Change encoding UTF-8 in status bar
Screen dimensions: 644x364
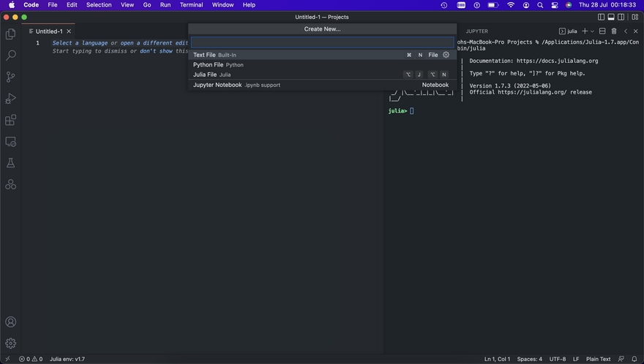558,359
